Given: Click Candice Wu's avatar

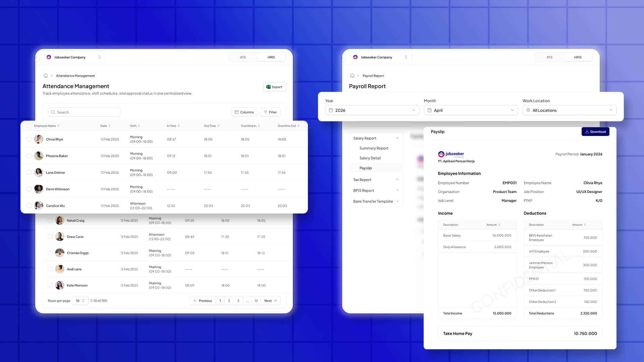Looking at the screenshot, I should 39,205.
